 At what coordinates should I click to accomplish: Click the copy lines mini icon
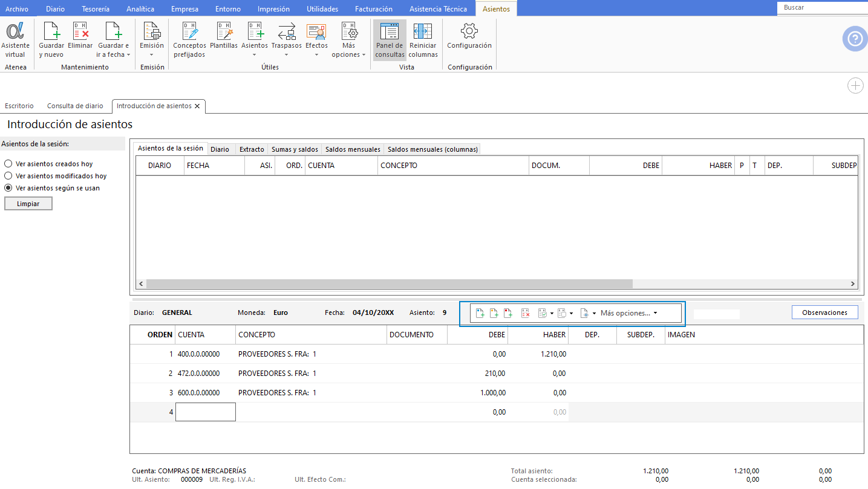561,313
